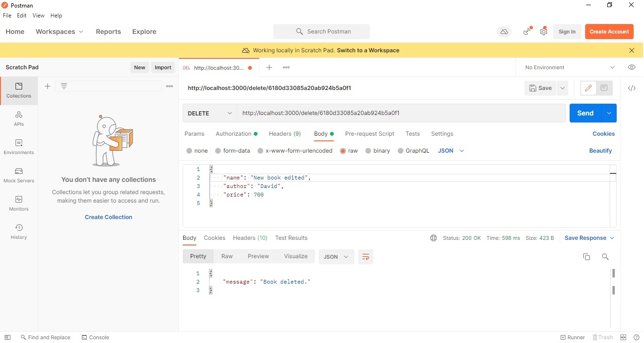Open the Collections sidebar tab
This screenshot has width=644, height=343.
tap(19, 90)
